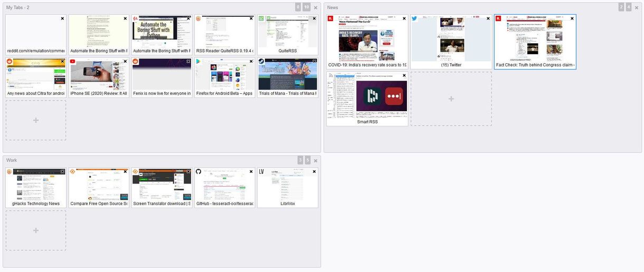This screenshot has width=644, height=272.
Task: Close the gHacks Technology News tab
Action: point(62,172)
